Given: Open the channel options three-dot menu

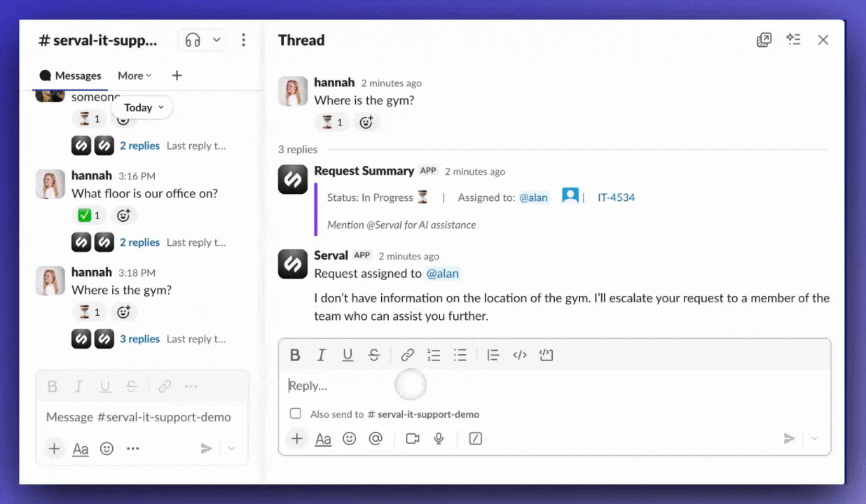Looking at the screenshot, I should click(x=243, y=40).
